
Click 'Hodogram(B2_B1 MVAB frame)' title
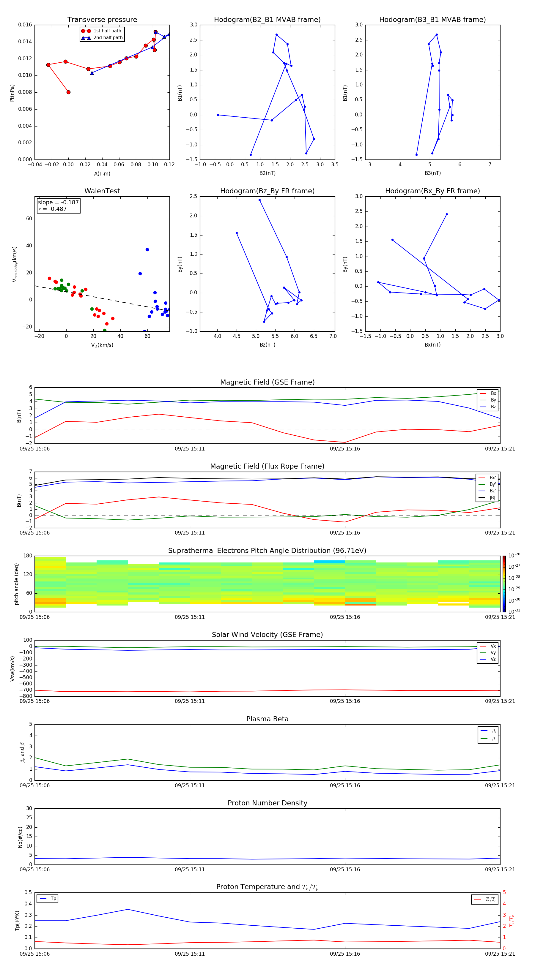click(267, 19)
